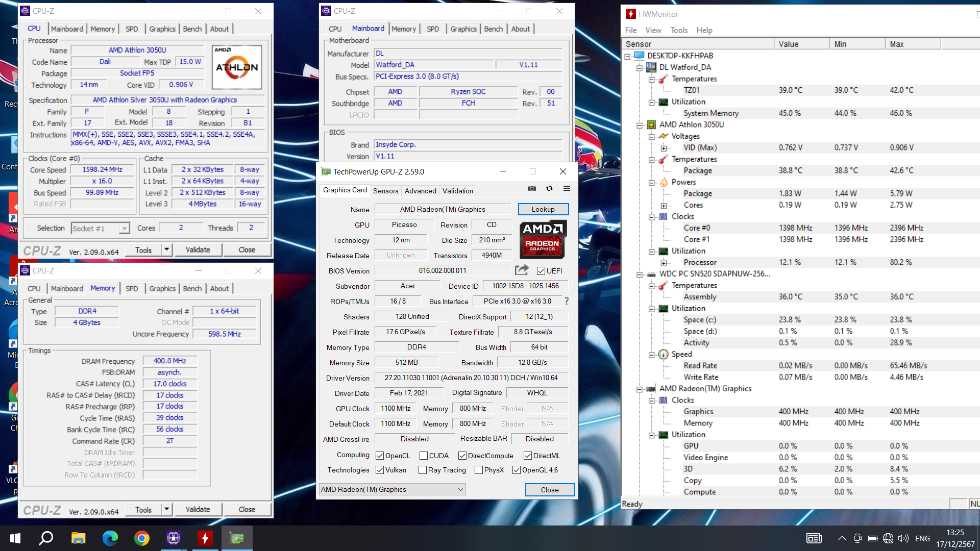Click the Sensor column header
This screenshot has height=551, width=980.
(698, 44)
